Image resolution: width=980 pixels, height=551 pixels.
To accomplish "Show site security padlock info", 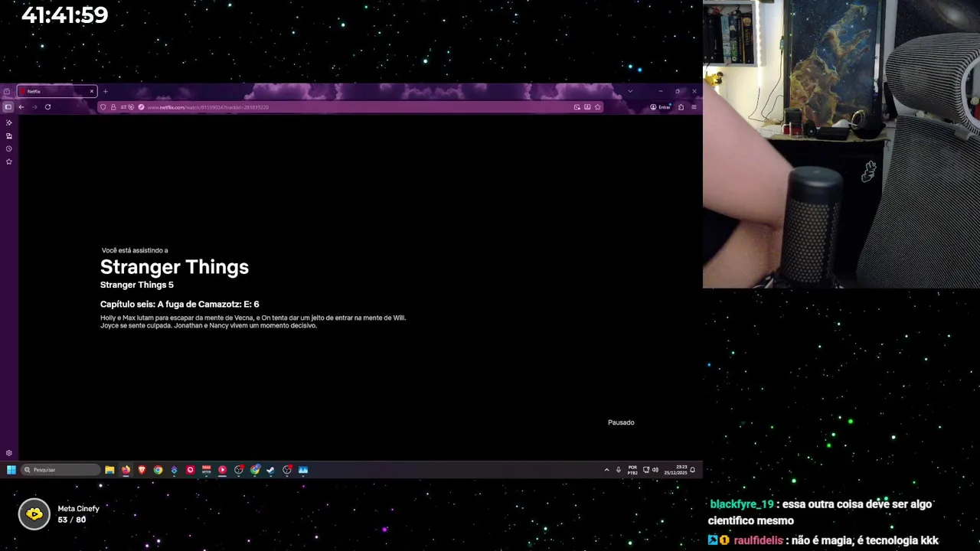I will pos(113,107).
